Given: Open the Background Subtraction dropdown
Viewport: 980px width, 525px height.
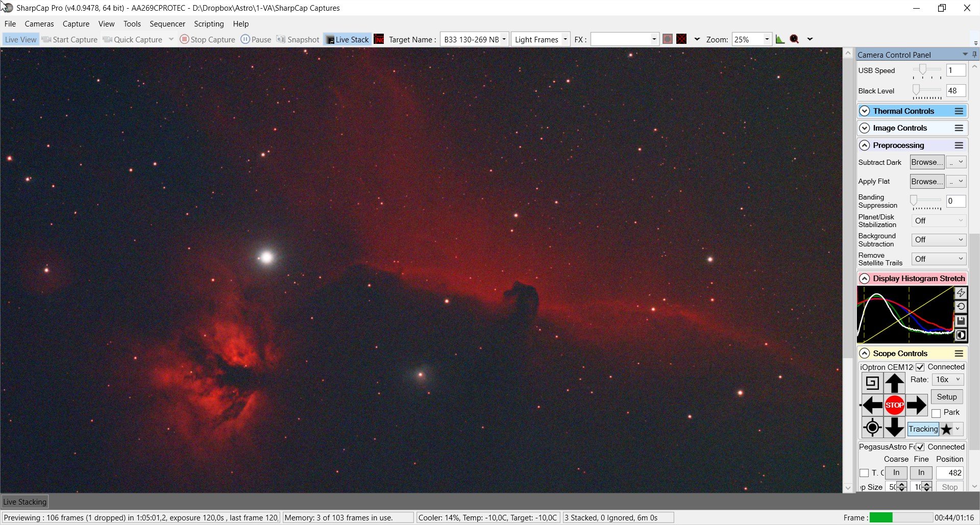Looking at the screenshot, I should pyautogui.click(x=939, y=240).
